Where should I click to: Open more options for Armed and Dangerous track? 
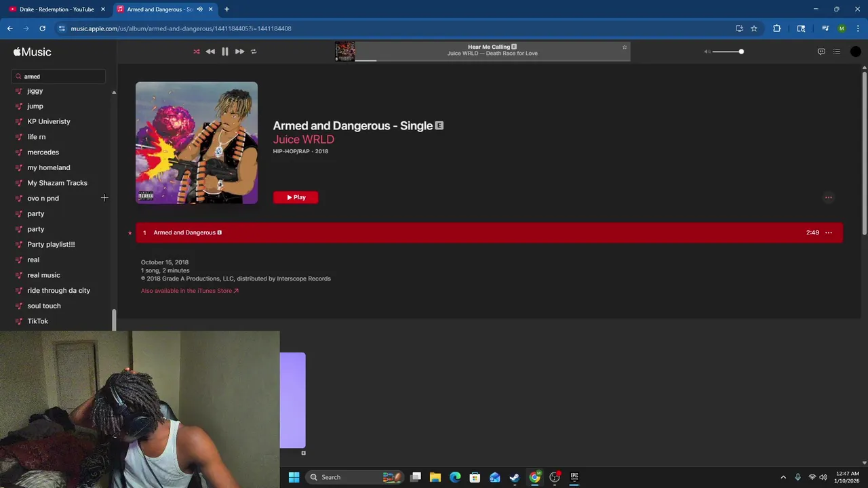(x=828, y=232)
